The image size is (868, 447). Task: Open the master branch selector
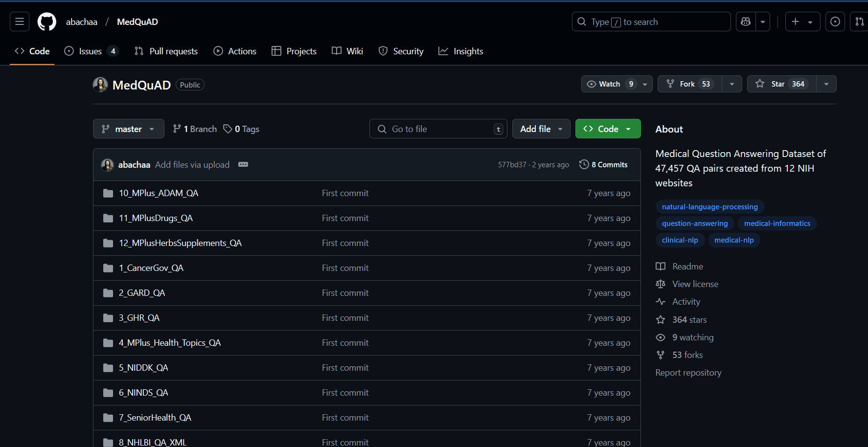click(x=129, y=129)
